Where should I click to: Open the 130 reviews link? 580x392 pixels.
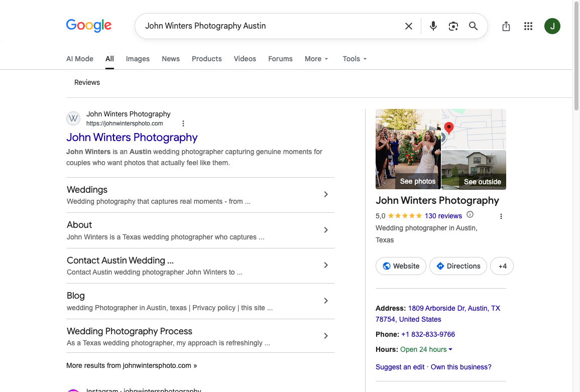(443, 216)
